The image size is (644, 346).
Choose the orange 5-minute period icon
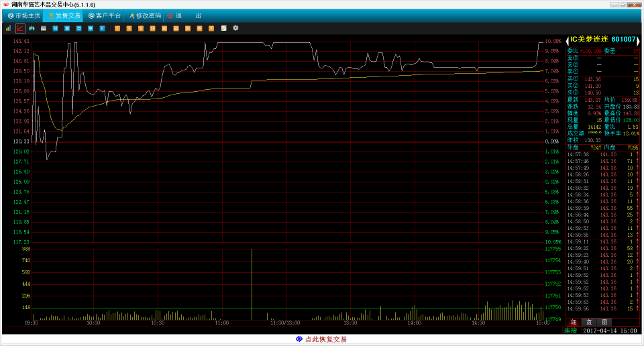tap(141, 28)
